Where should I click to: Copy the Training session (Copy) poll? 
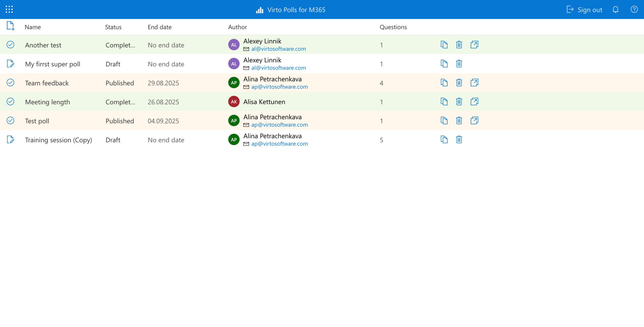tap(444, 140)
